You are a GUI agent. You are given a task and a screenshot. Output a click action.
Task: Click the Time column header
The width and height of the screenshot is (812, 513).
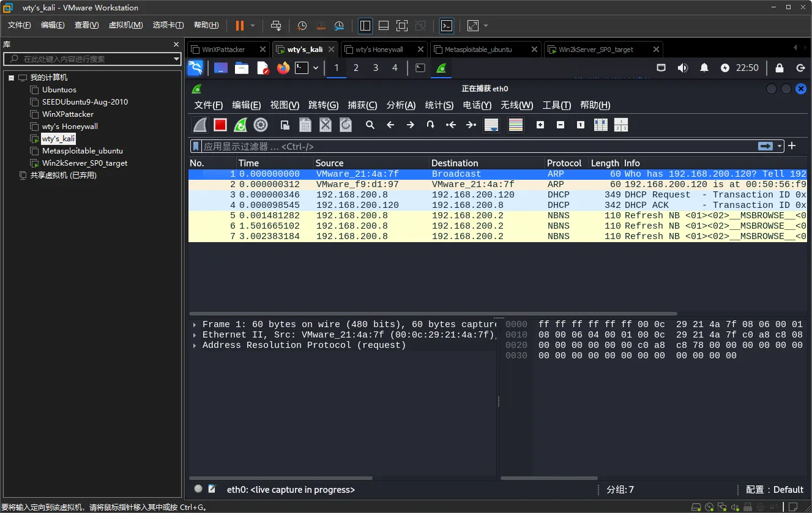pyautogui.click(x=275, y=163)
